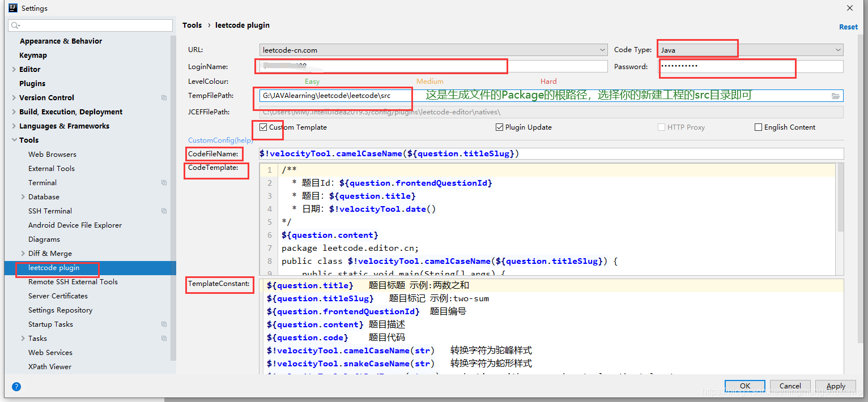Expand the Editor settings section
Viewport: 868px width, 402px height.
coord(14,70)
